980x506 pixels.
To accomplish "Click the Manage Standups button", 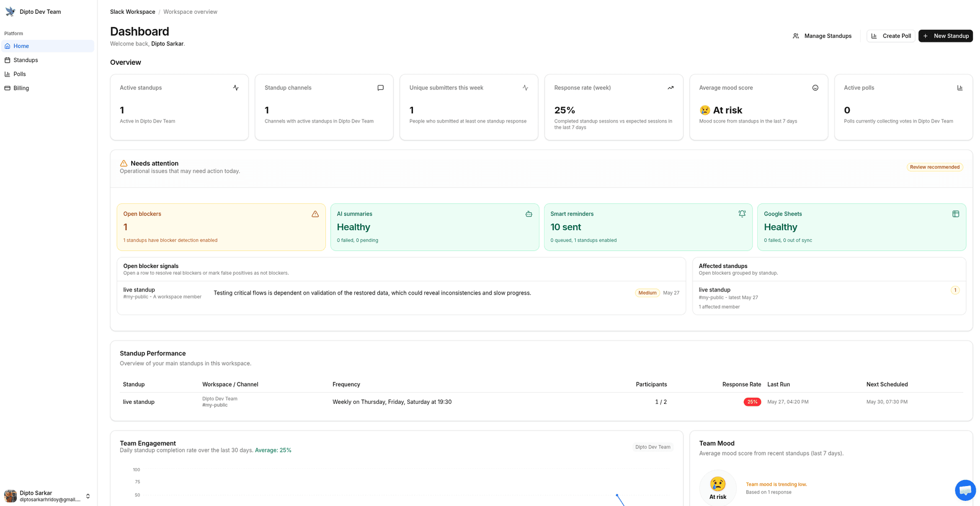I will click(822, 36).
